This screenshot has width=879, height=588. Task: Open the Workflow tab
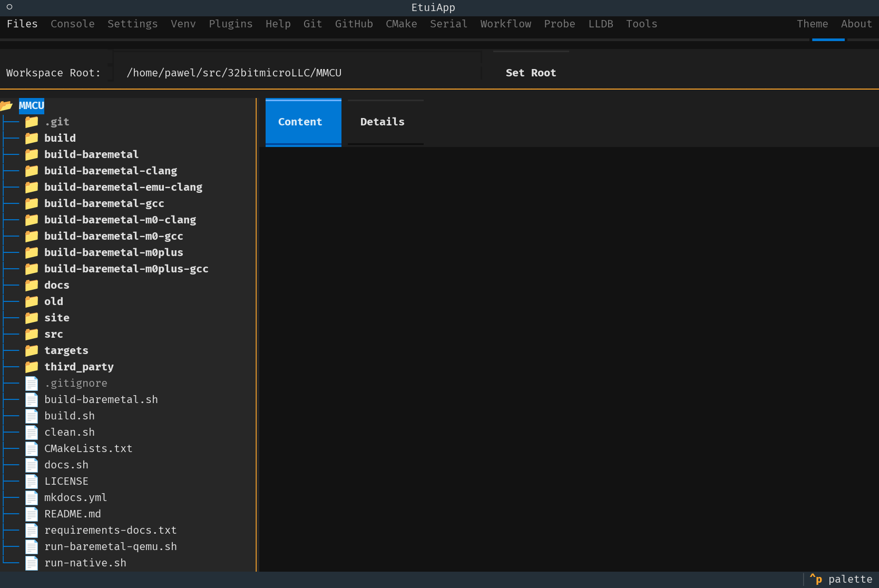point(506,24)
